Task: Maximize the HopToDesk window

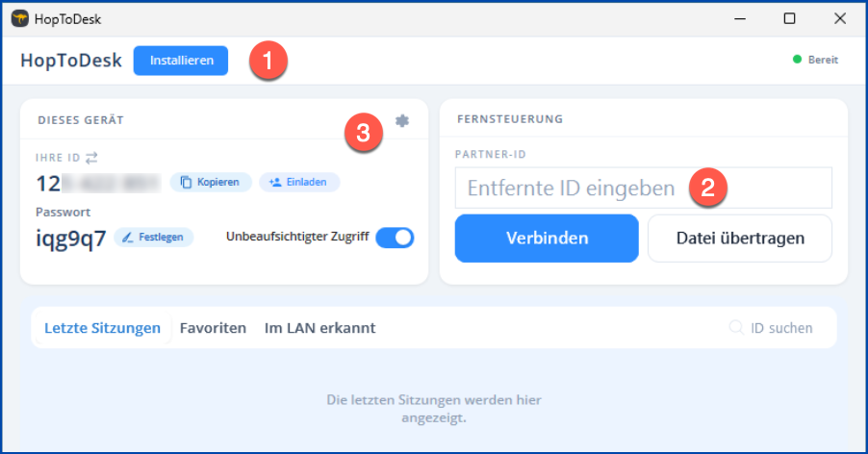Action: [790, 19]
